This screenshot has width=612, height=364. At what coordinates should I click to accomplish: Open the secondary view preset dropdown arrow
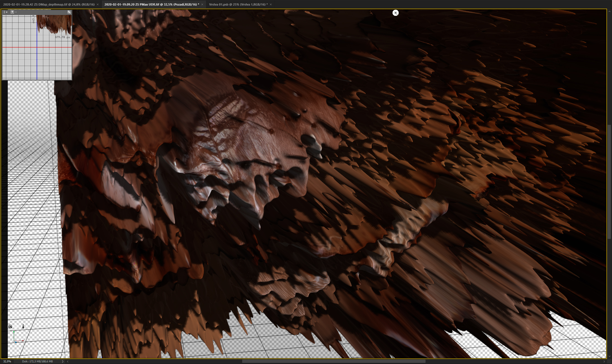coord(16,12)
